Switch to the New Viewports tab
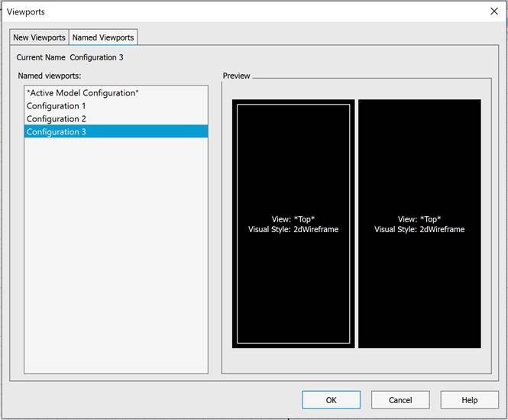Screen dimensions: 508x420 tap(39, 37)
